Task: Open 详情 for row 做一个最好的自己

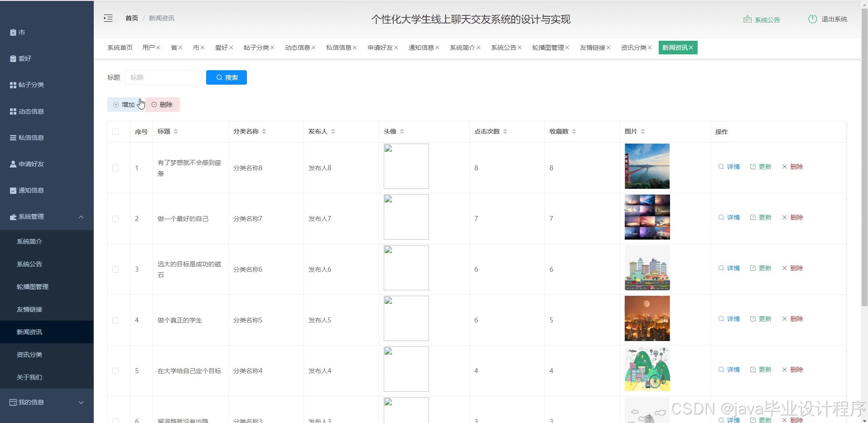Action: coord(729,217)
